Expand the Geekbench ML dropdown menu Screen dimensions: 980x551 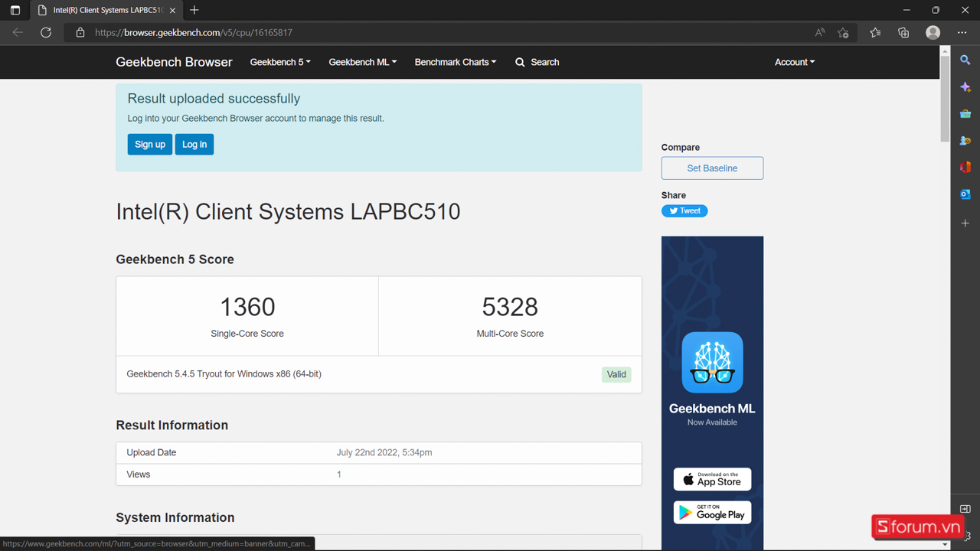coord(363,62)
